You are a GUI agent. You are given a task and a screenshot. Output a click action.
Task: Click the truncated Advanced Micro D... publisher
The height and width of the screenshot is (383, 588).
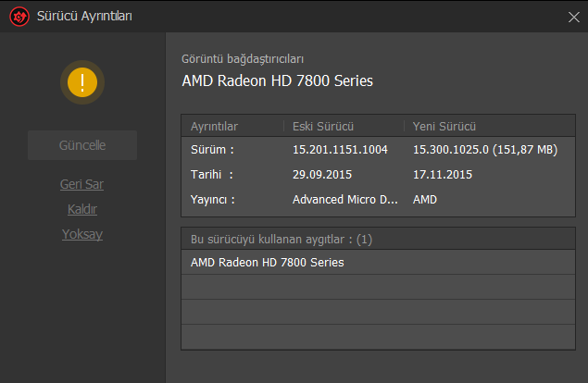[x=345, y=200]
